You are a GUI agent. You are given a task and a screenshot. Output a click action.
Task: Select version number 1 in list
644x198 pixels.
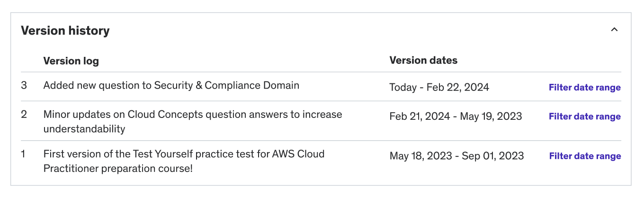23,154
